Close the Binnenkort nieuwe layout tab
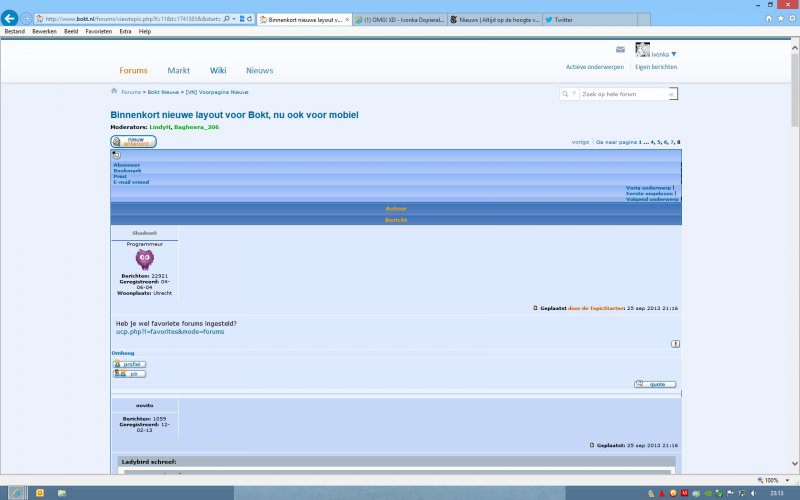Viewport: 800px width, 500px height. click(347, 19)
